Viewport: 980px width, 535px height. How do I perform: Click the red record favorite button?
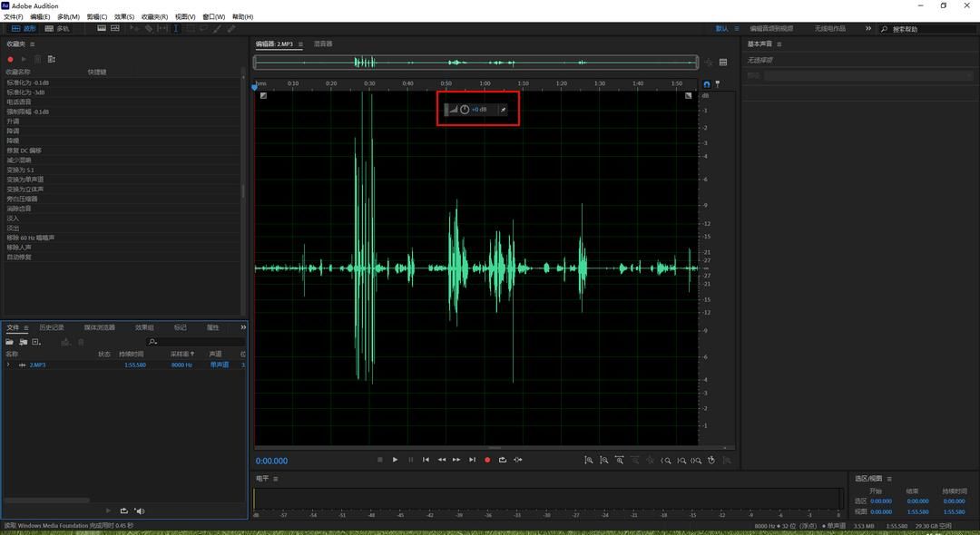11,59
